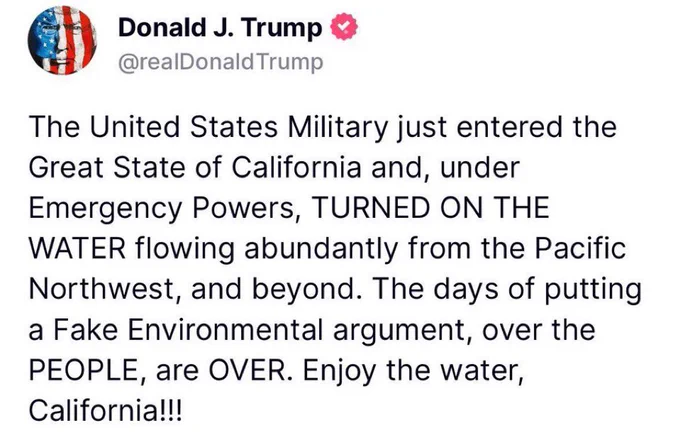Click the word abundantly in the post
The image size is (680, 445).
click(321, 249)
